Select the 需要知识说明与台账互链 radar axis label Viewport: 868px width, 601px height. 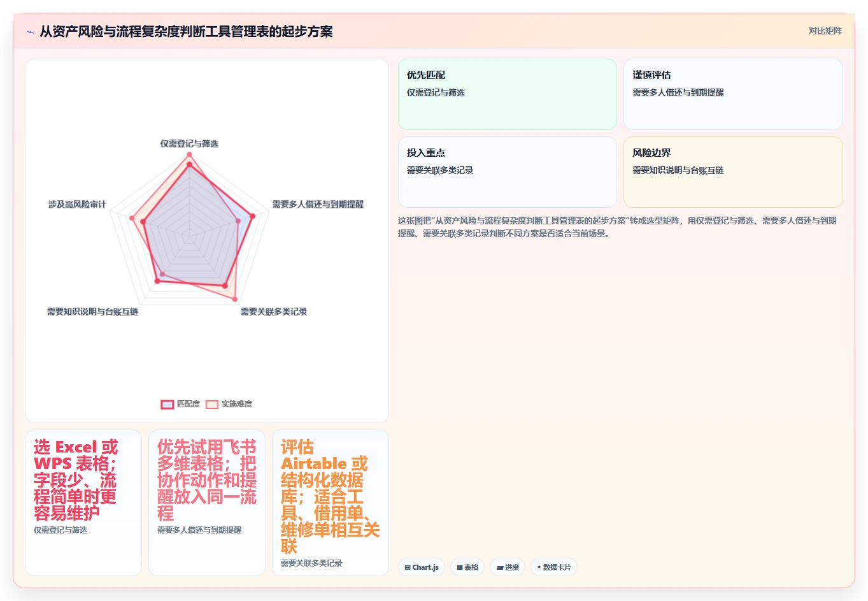[92, 312]
